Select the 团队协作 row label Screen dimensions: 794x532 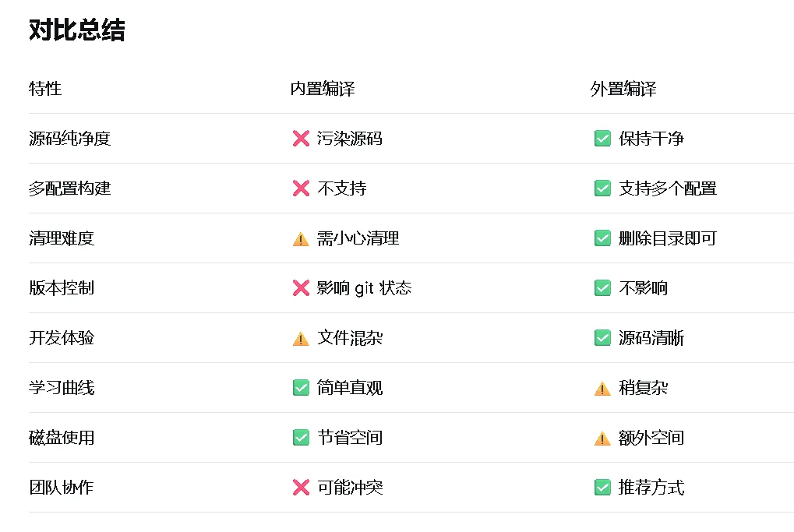pyautogui.click(x=62, y=488)
